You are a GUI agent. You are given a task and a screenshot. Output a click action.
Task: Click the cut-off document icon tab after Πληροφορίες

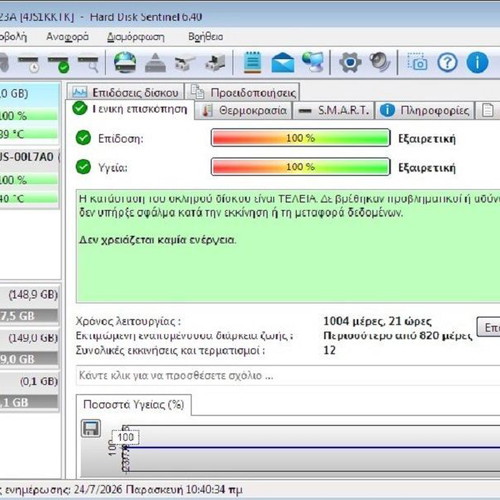(x=488, y=110)
